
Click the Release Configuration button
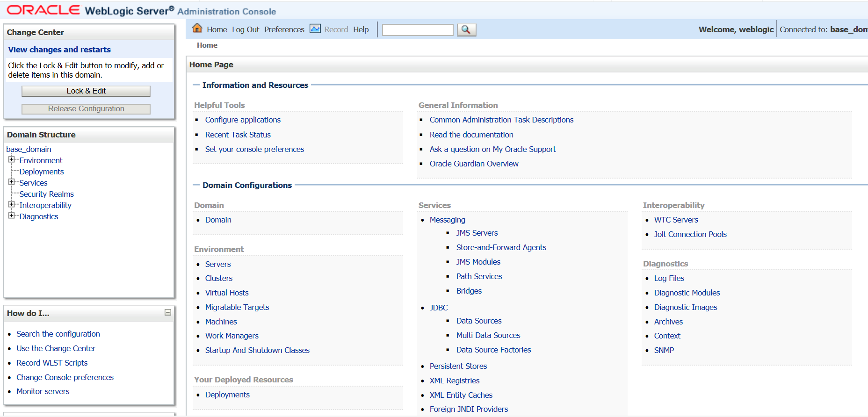86,109
